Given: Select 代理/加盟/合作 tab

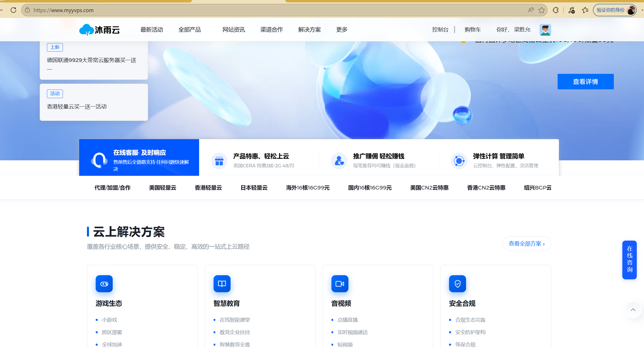Looking at the screenshot, I should point(112,188).
